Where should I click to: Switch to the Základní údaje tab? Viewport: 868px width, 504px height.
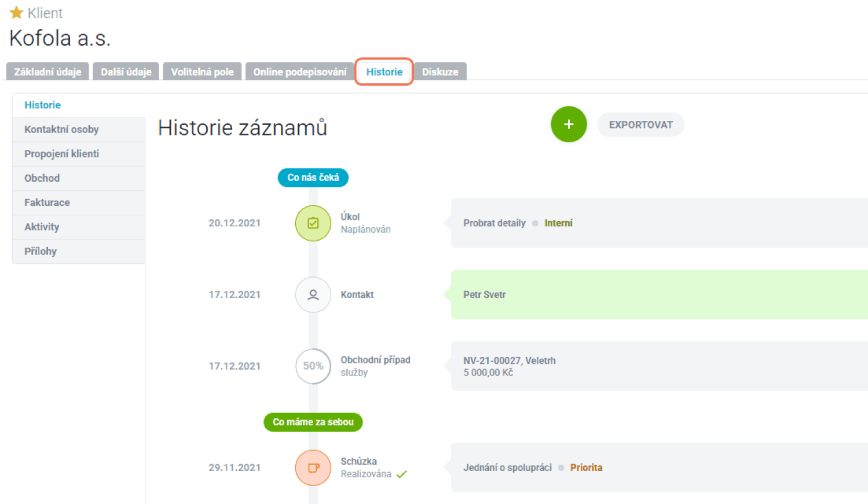(47, 72)
